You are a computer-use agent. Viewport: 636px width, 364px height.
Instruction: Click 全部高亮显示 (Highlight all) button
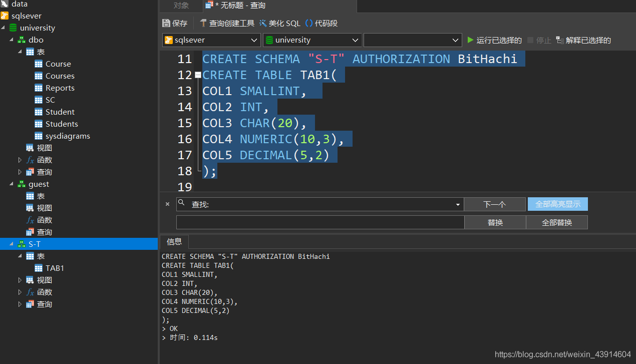coord(558,204)
